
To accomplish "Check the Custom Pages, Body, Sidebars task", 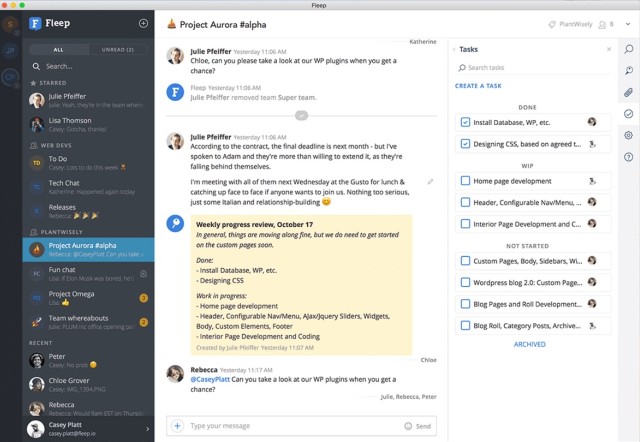I will (x=465, y=260).
